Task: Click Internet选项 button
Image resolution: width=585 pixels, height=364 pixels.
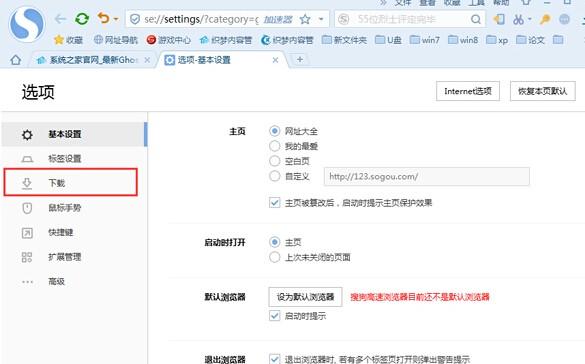Action: (468, 91)
